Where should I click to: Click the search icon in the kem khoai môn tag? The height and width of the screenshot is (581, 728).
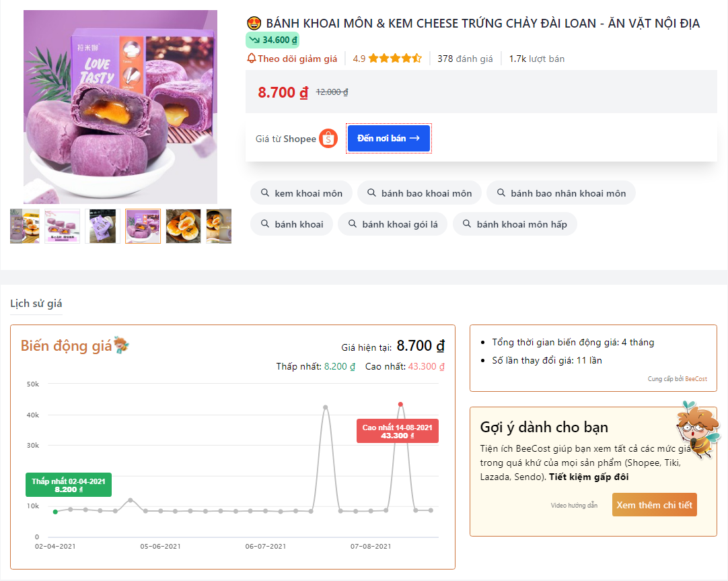click(264, 193)
